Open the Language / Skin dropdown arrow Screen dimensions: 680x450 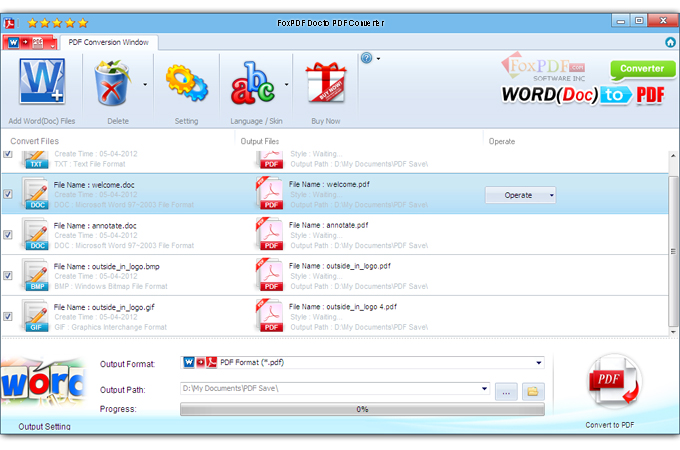286,84
